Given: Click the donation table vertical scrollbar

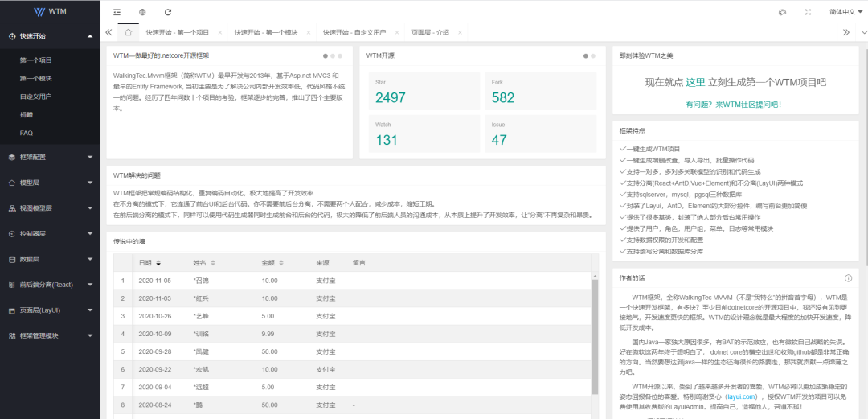Looking at the screenshot, I should [x=595, y=336].
